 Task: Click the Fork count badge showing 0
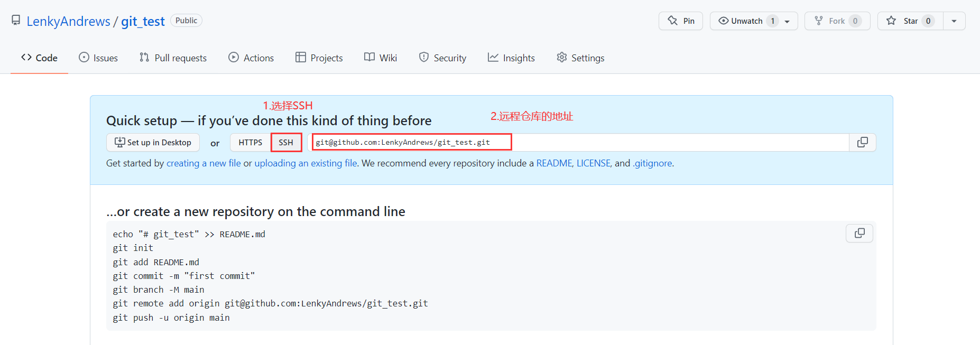click(855, 21)
